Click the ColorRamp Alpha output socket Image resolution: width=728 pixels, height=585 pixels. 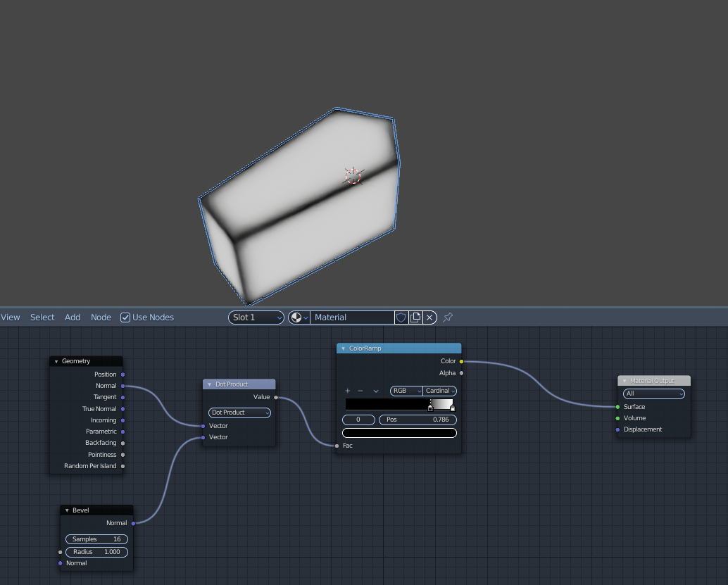pyautogui.click(x=461, y=373)
